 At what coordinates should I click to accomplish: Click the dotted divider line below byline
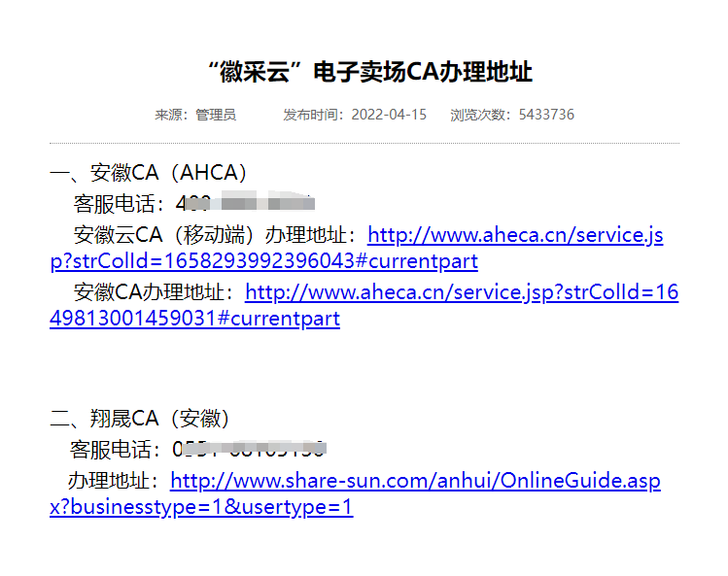[364, 144]
